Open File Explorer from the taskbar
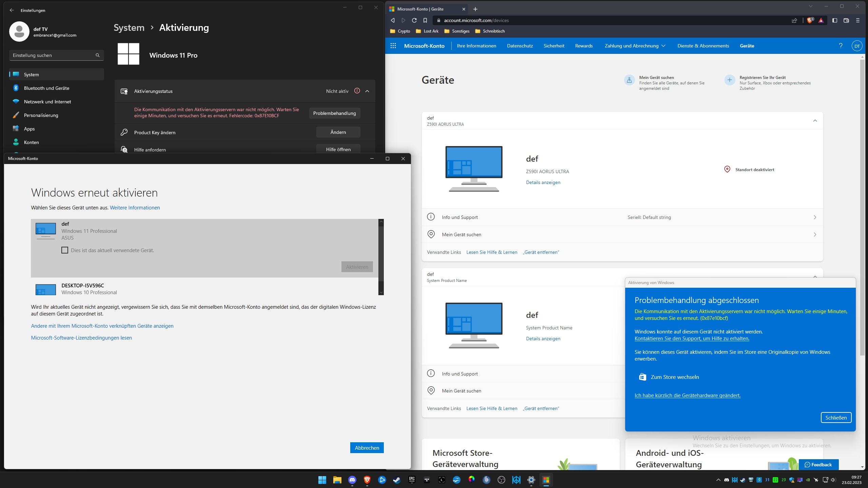868x488 pixels. point(337,480)
